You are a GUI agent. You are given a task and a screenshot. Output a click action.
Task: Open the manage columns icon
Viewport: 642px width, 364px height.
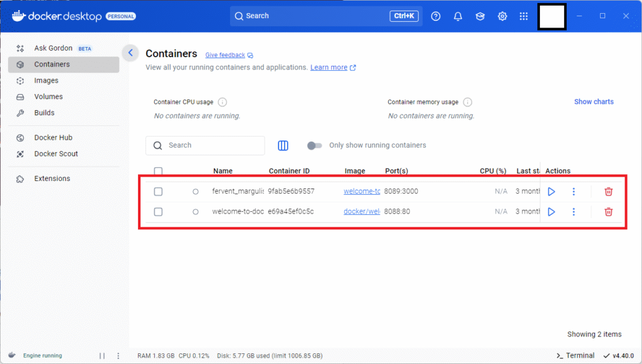click(283, 145)
